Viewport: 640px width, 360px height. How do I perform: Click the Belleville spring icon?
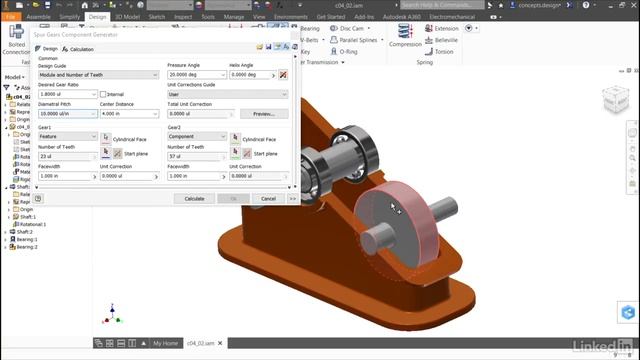click(x=429, y=40)
